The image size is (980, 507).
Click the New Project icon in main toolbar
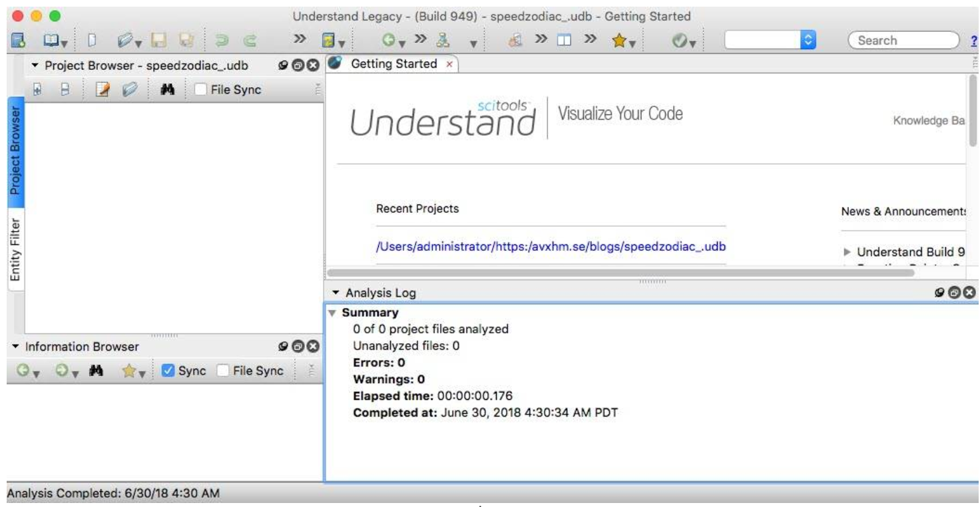pyautogui.click(x=18, y=41)
